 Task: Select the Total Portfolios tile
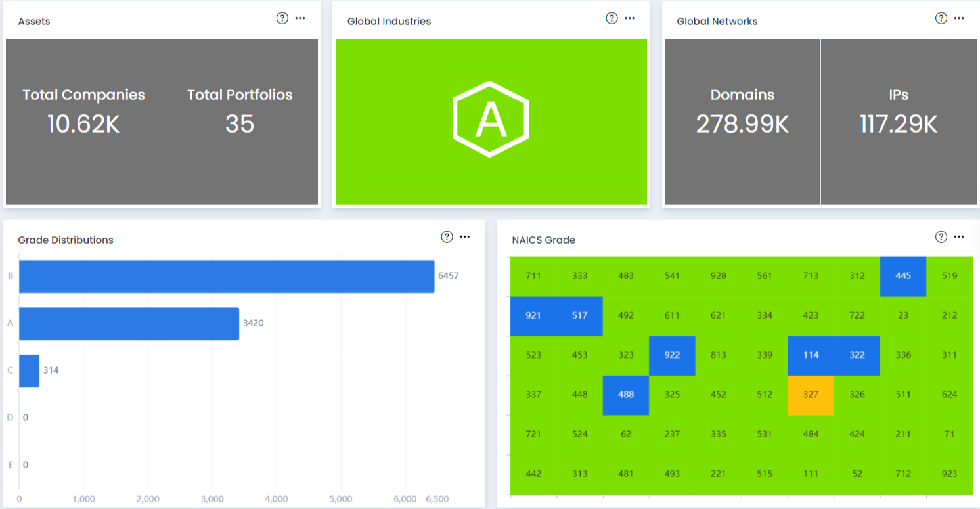[x=240, y=122]
